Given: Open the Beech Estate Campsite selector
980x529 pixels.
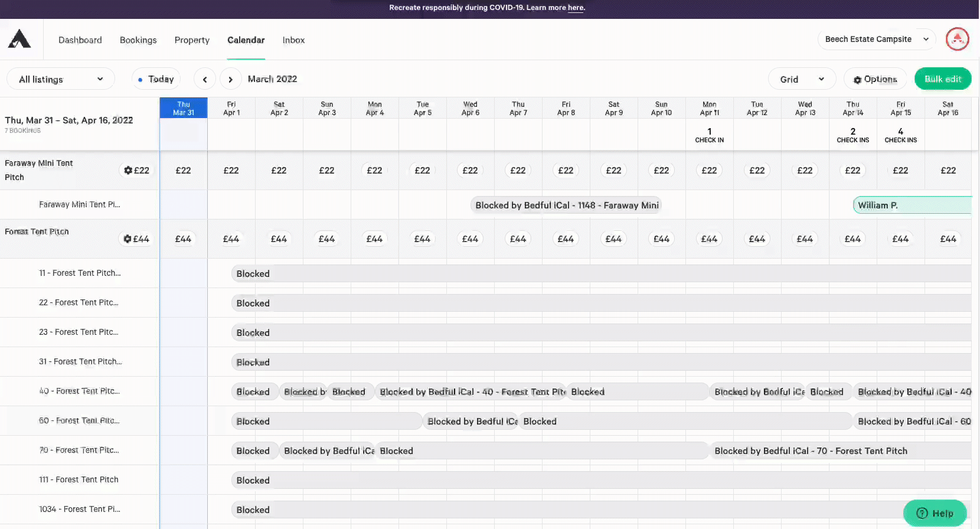Looking at the screenshot, I should click(x=877, y=39).
